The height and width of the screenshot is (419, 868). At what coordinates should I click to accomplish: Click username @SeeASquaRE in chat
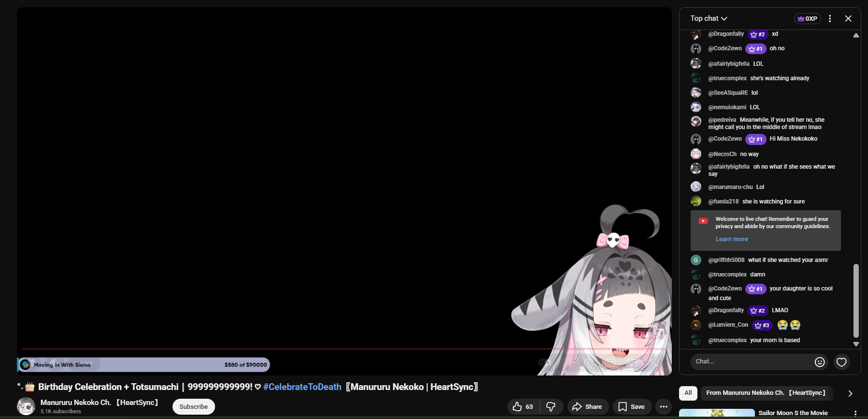(x=728, y=93)
